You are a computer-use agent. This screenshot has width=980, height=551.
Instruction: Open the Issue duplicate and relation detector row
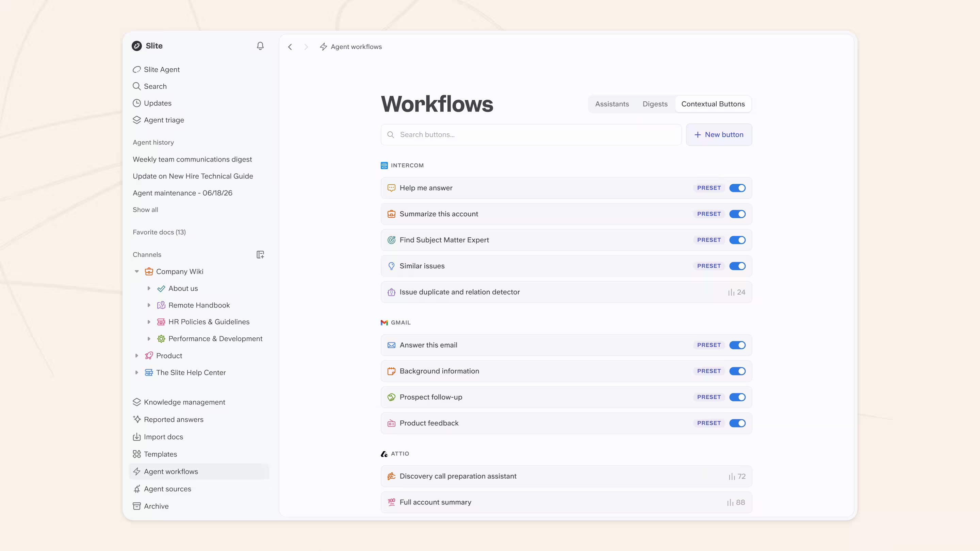click(566, 292)
